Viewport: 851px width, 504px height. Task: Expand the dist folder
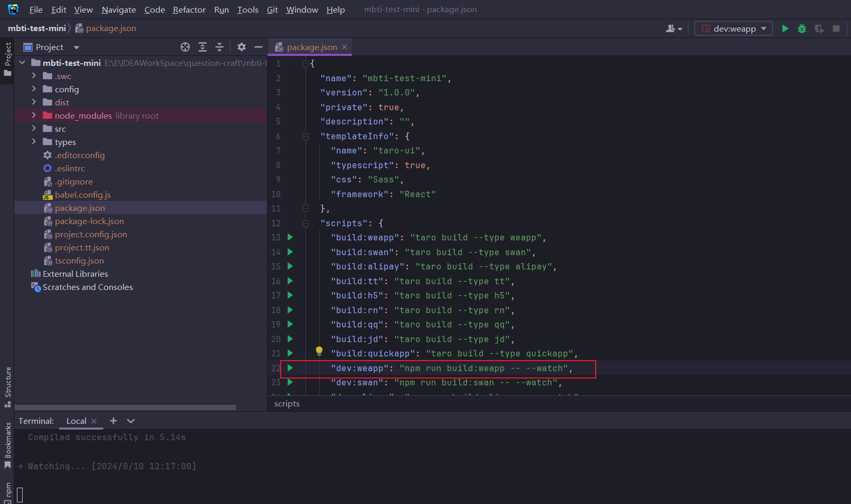click(x=34, y=102)
